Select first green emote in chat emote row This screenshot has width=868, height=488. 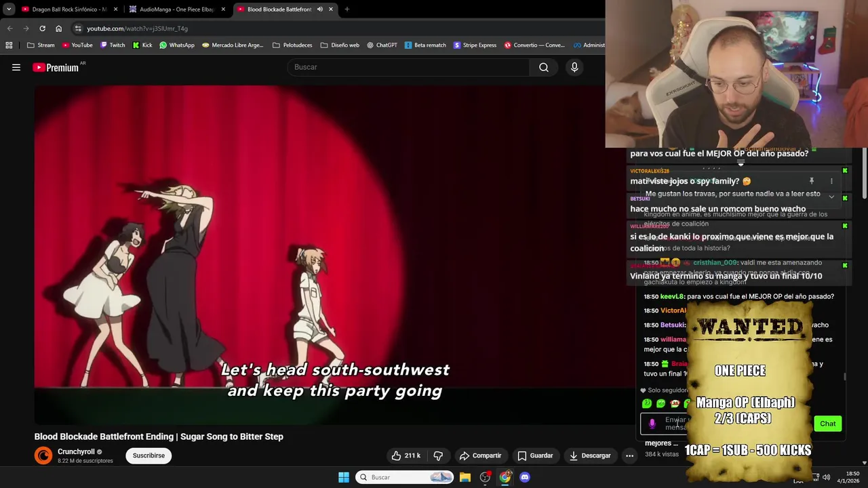coord(647,403)
